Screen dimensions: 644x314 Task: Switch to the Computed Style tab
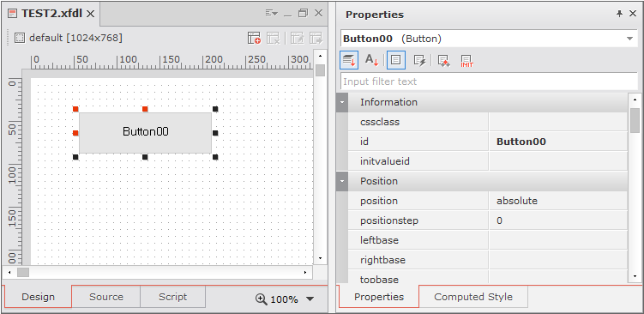tap(473, 297)
